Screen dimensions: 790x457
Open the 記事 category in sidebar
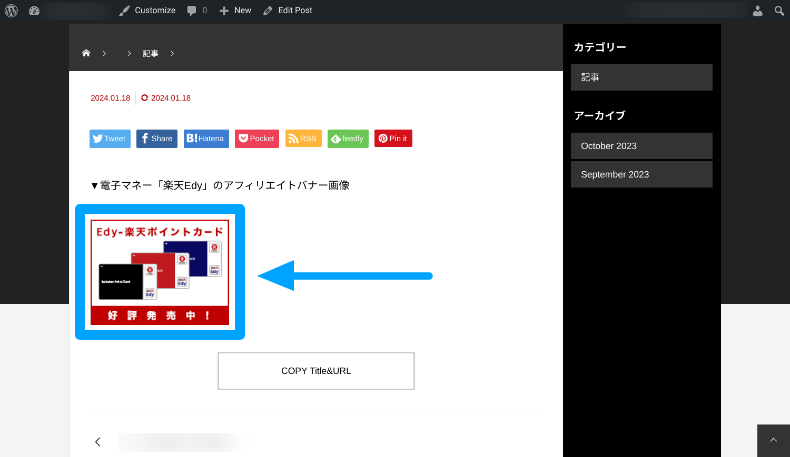pyautogui.click(x=641, y=77)
